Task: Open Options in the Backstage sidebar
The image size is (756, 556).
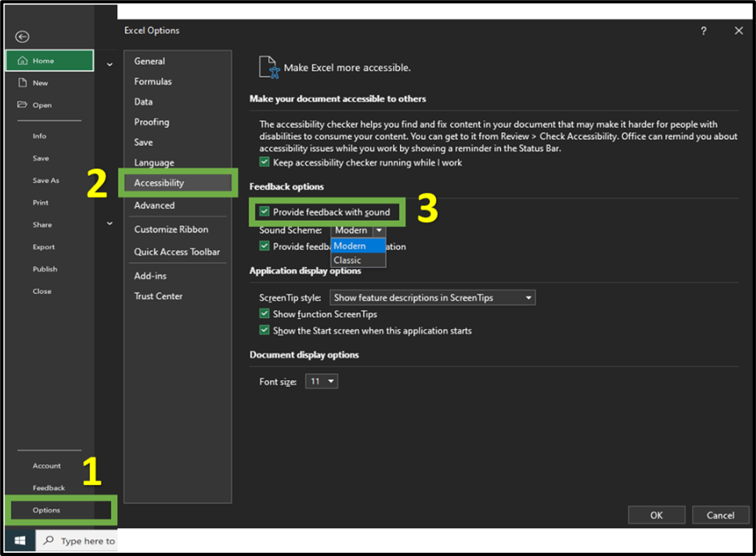Action: click(x=47, y=510)
